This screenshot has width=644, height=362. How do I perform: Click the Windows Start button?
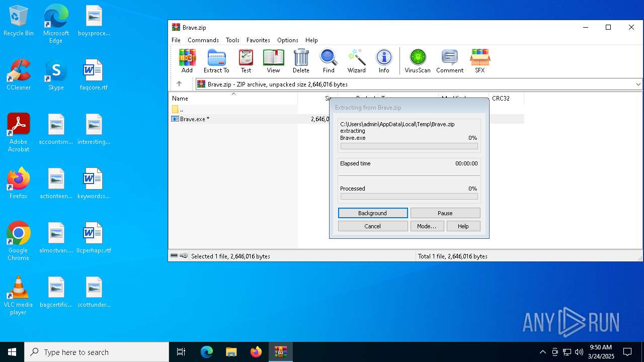pos(12,352)
